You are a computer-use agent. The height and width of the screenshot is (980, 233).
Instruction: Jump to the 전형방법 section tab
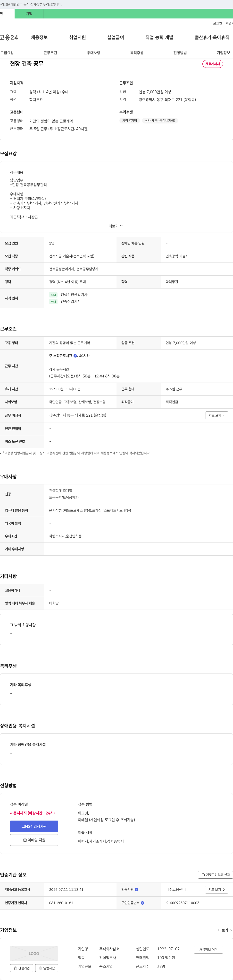point(180,53)
